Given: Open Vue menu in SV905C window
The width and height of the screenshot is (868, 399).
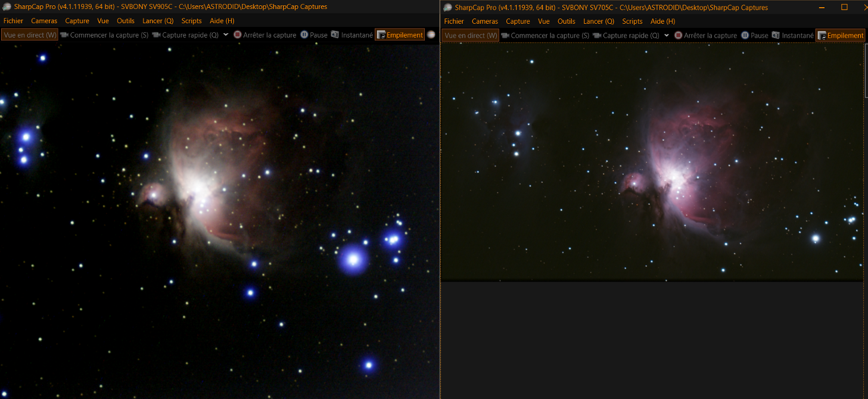Looking at the screenshot, I should coord(103,21).
